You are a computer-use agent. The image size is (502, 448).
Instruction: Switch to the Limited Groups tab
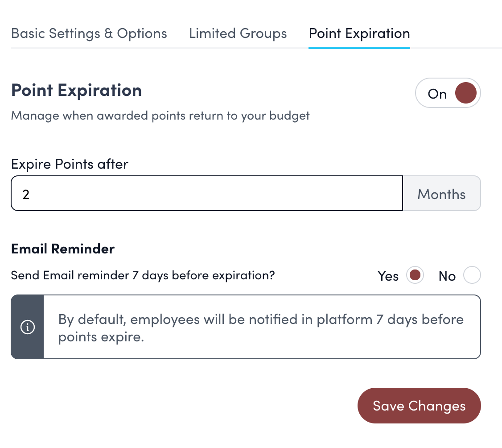point(238,33)
